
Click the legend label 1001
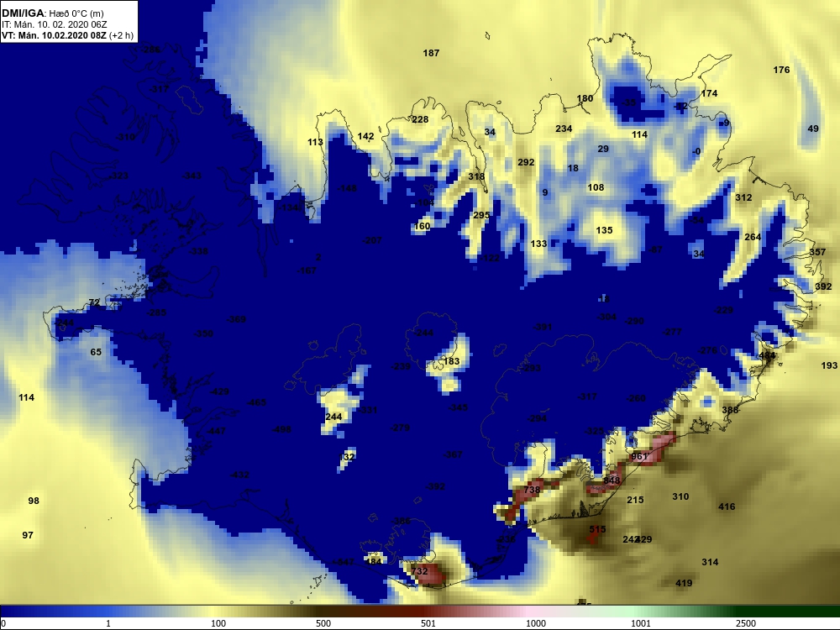(x=641, y=623)
